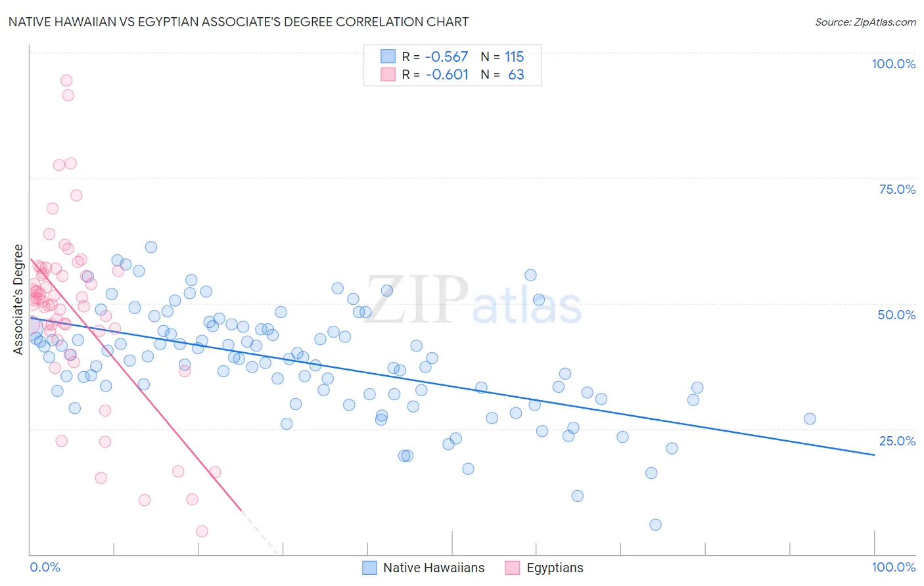This screenshot has height=586, width=924.
Task: Click the topmost pink Egyptian data point
Action: (66, 80)
